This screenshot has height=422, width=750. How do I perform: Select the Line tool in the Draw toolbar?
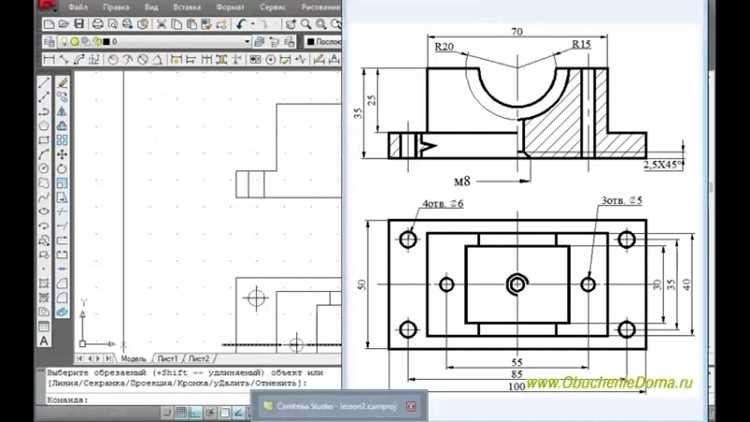click(44, 83)
